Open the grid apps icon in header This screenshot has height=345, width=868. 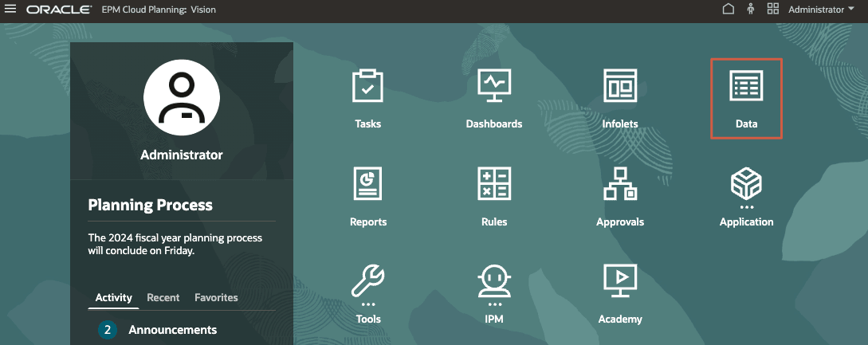pos(773,9)
